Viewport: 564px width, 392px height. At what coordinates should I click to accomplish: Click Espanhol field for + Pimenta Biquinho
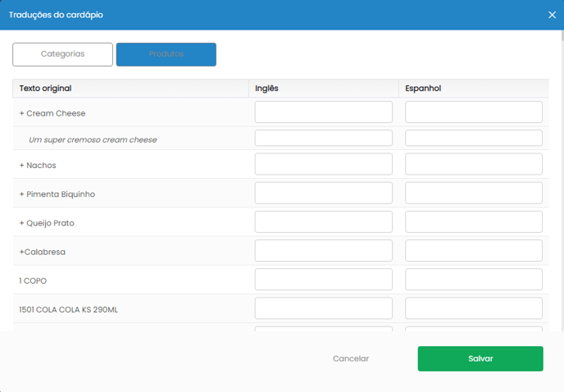474,193
